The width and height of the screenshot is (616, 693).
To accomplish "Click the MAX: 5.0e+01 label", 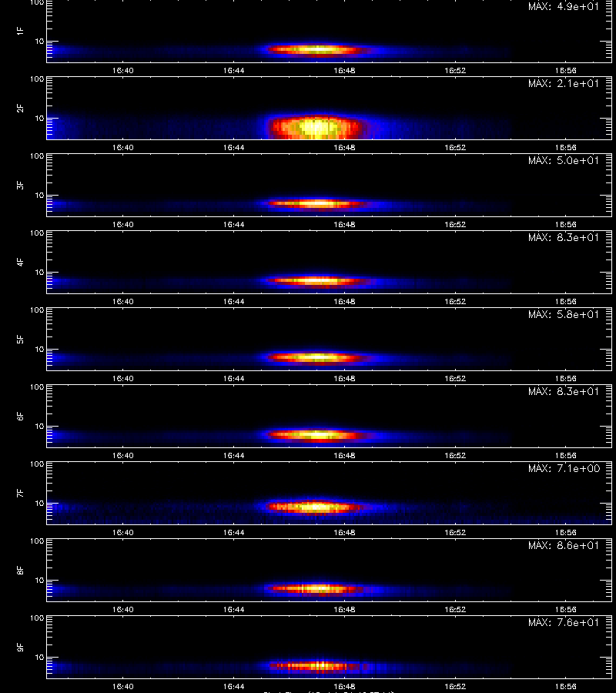I will pyautogui.click(x=564, y=160).
